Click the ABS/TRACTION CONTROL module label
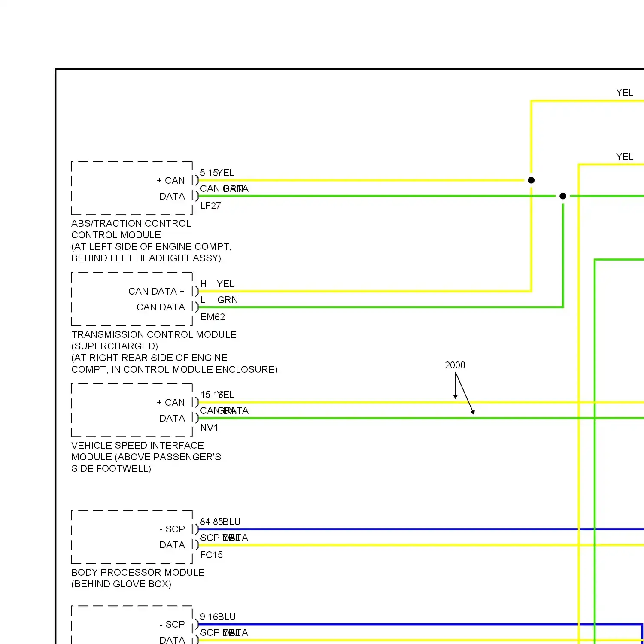 coord(131,223)
